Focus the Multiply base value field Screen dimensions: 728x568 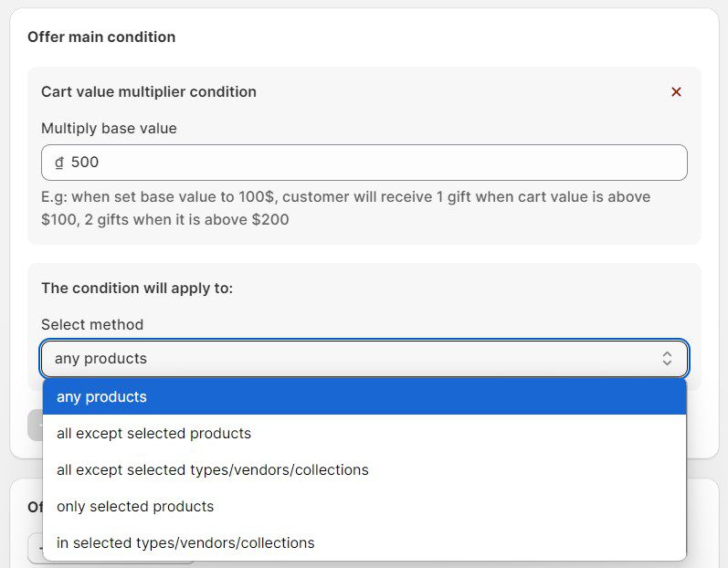click(x=365, y=163)
